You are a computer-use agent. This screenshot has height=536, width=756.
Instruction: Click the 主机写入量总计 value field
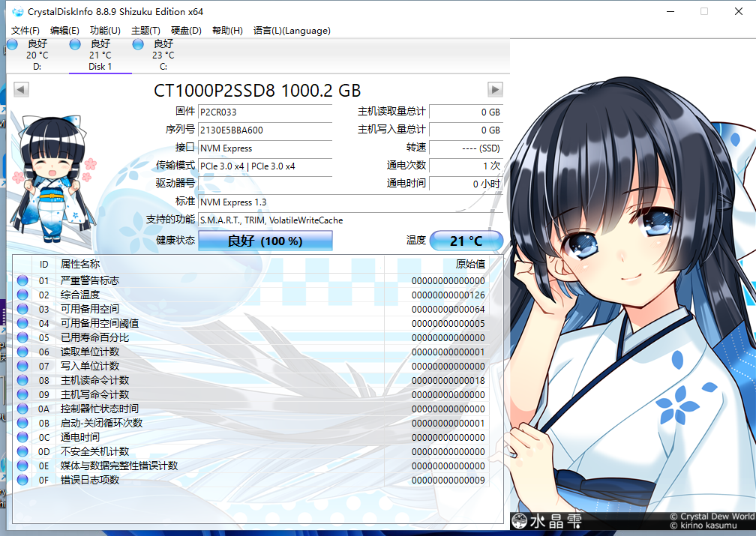466,130
